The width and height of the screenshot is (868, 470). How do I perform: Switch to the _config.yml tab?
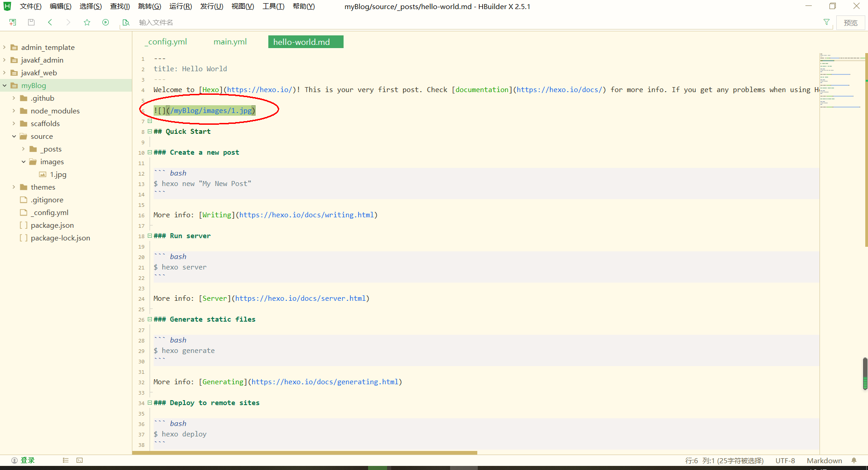point(166,42)
